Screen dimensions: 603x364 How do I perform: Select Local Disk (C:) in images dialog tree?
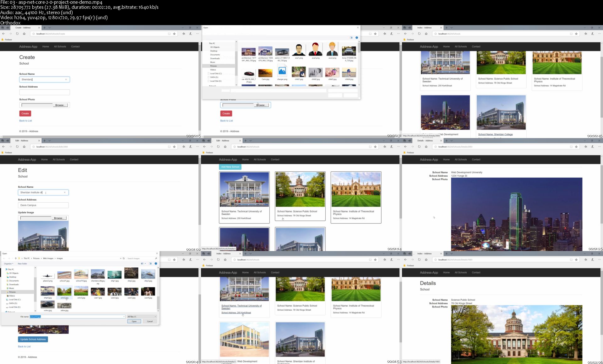[x=14, y=299]
